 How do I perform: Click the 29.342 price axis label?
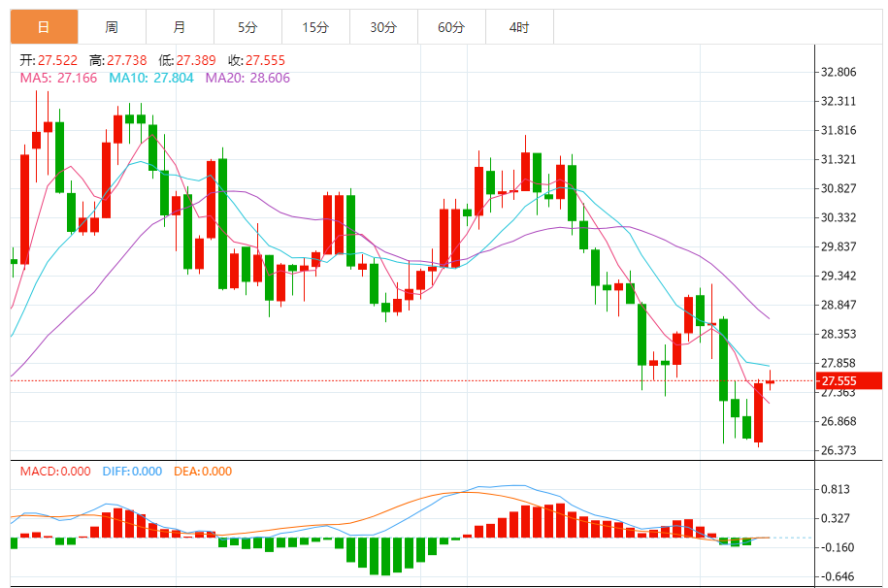click(839, 276)
